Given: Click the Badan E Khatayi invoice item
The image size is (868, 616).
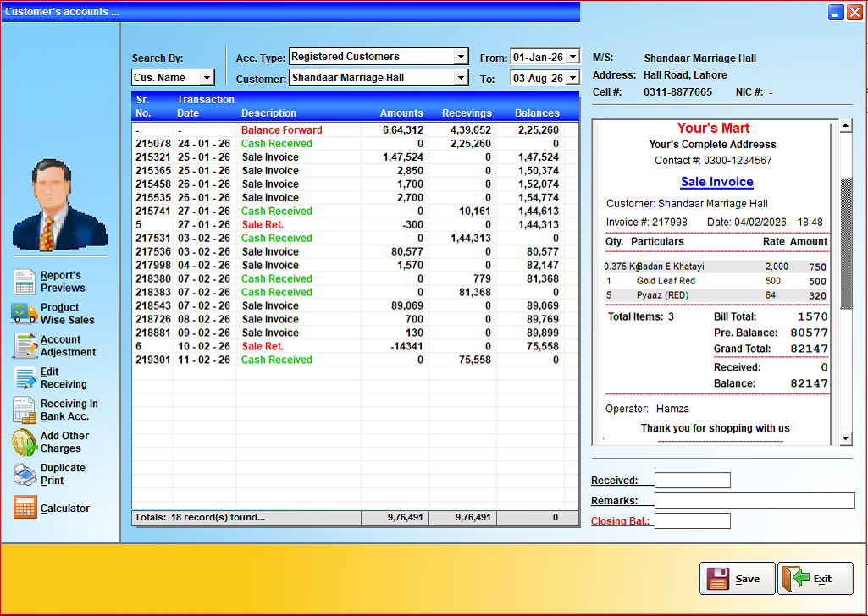Looking at the screenshot, I should pos(716,267).
